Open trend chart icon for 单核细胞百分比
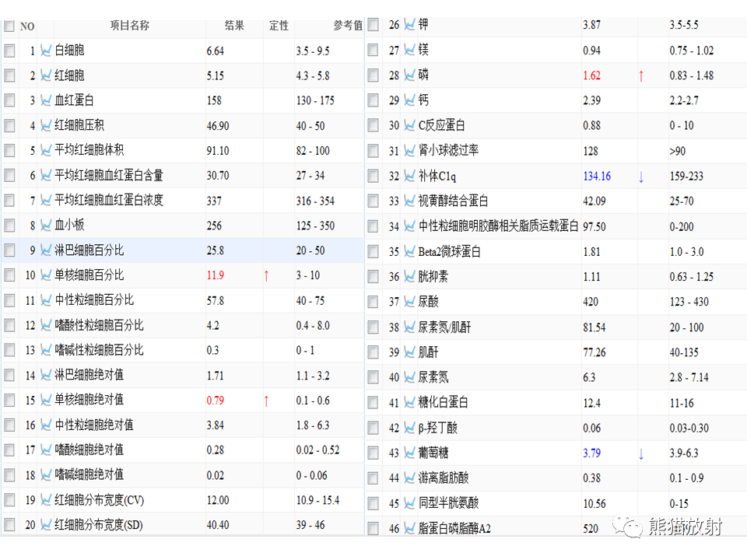 [x=46, y=275]
